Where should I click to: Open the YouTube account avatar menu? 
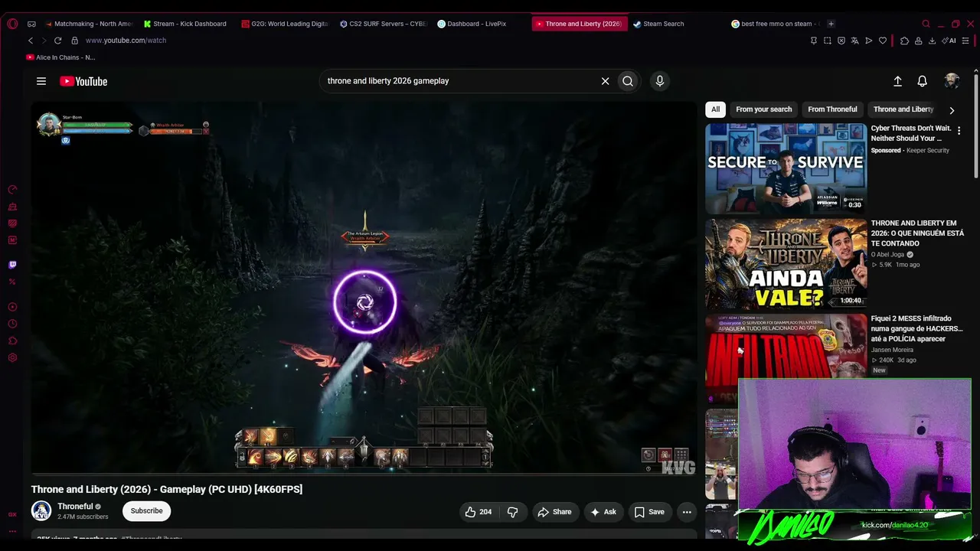[x=952, y=81]
